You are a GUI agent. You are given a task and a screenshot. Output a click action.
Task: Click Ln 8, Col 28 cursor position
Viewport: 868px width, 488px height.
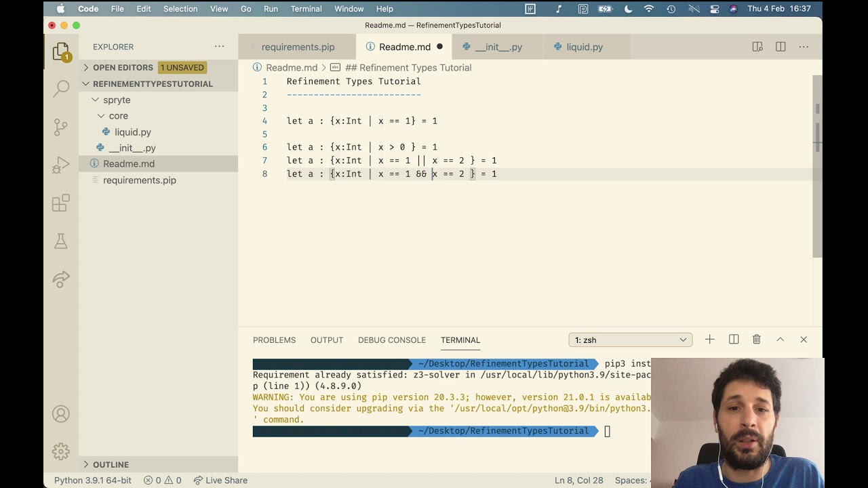point(578,480)
